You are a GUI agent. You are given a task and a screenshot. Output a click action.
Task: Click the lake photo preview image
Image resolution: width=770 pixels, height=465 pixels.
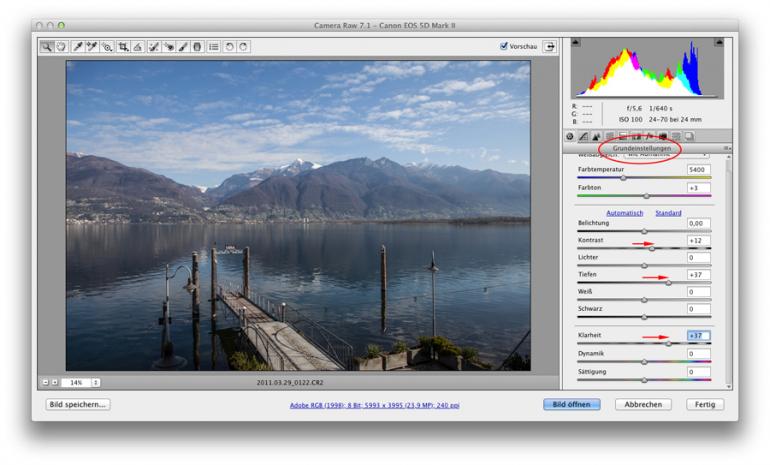[298, 216]
